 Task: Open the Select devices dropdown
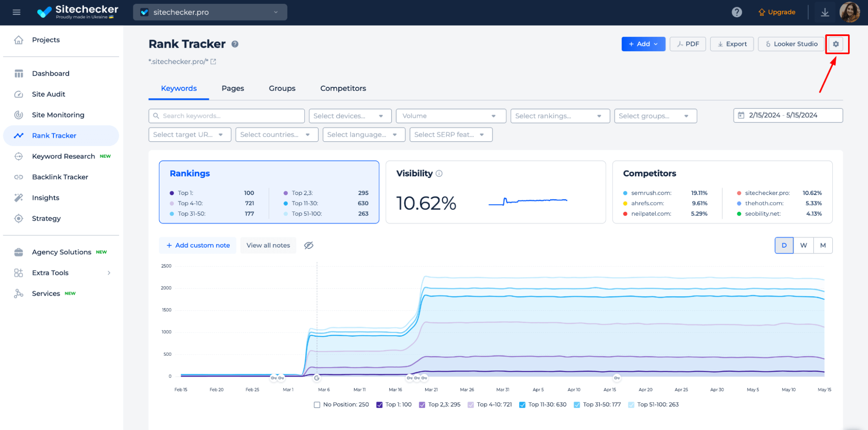click(350, 116)
